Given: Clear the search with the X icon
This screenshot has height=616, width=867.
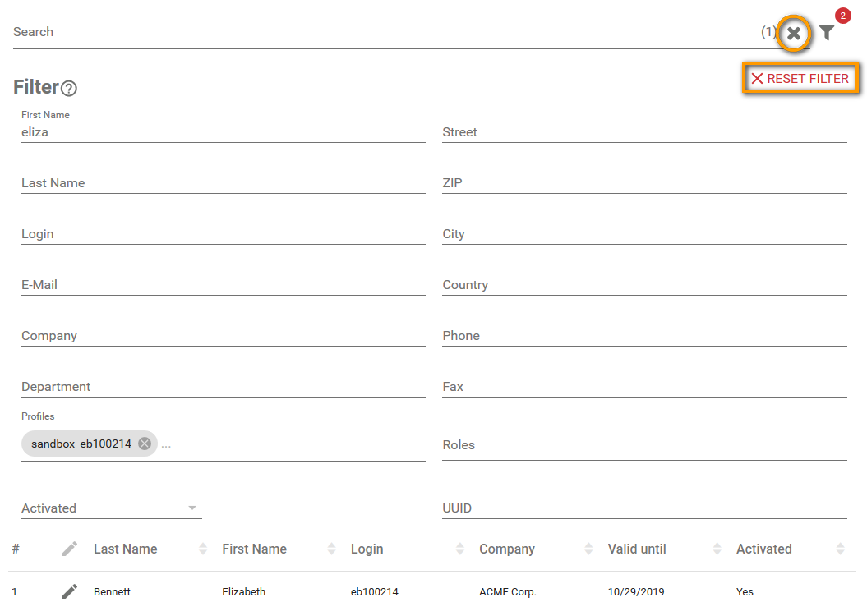Looking at the screenshot, I should (x=793, y=33).
